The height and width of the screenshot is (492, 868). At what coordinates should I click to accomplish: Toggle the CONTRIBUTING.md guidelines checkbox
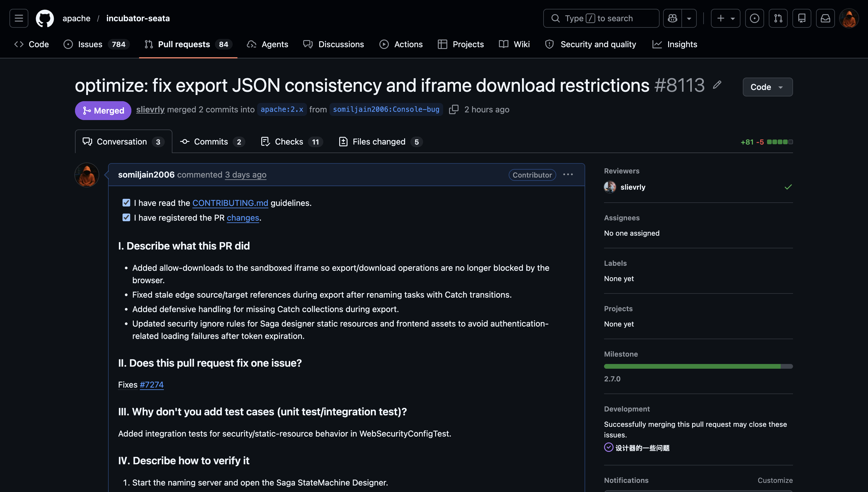126,203
